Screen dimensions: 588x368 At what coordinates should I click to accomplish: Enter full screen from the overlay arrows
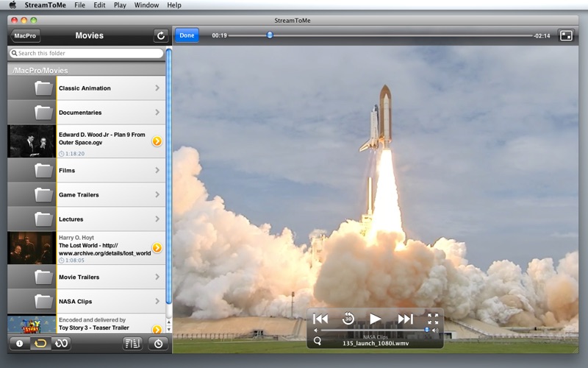pyautogui.click(x=433, y=319)
